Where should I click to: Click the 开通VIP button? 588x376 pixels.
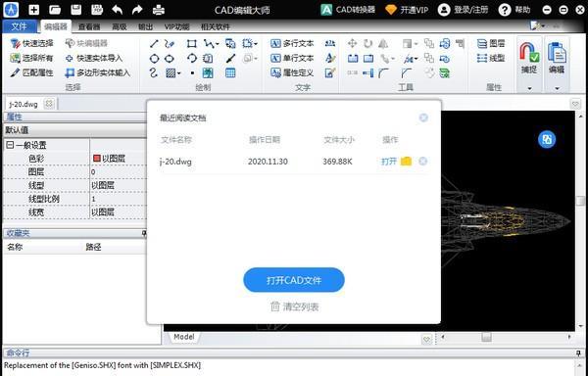(407, 10)
